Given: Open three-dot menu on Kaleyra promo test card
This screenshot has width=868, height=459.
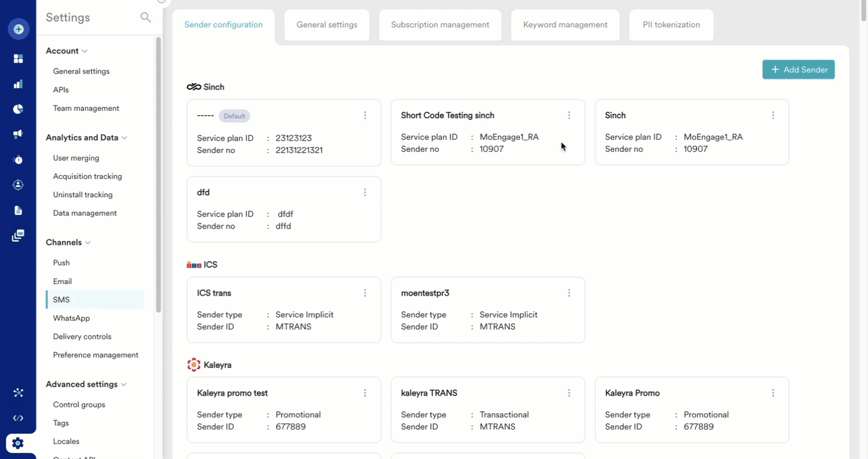Looking at the screenshot, I should [365, 393].
